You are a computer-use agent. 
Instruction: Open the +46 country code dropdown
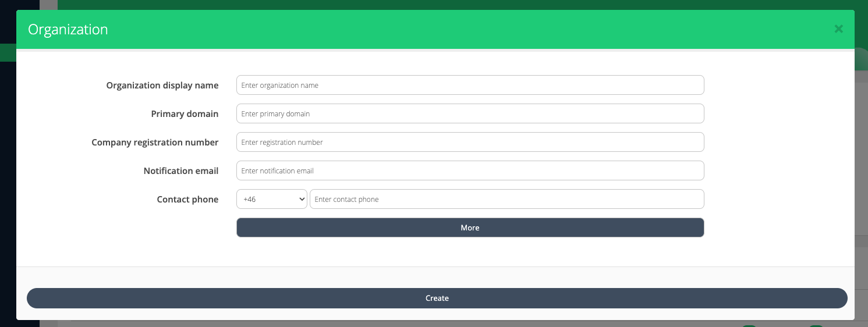point(271,199)
